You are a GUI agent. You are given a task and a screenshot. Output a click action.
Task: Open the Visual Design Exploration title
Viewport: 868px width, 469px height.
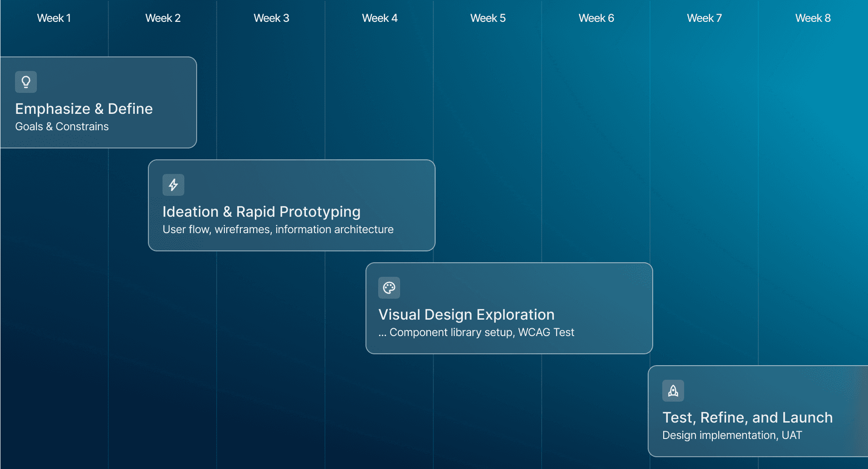click(467, 315)
